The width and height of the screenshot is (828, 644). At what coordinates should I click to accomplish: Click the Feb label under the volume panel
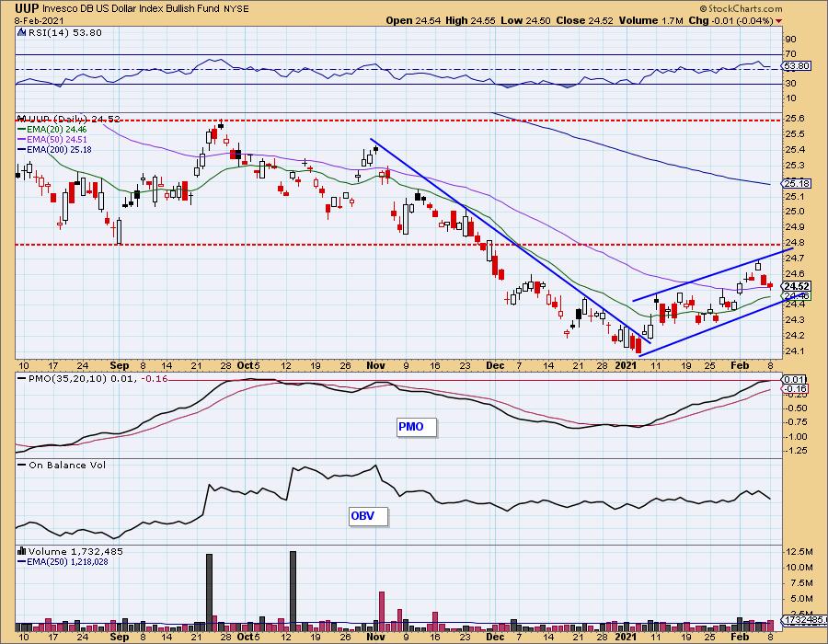740,637
